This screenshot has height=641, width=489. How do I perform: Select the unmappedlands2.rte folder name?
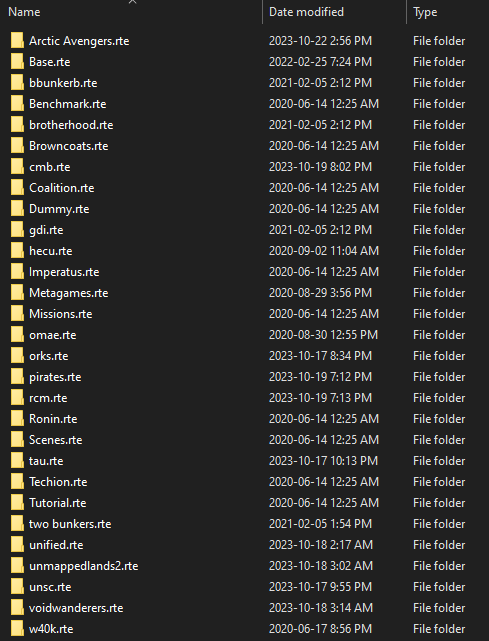[83, 566]
